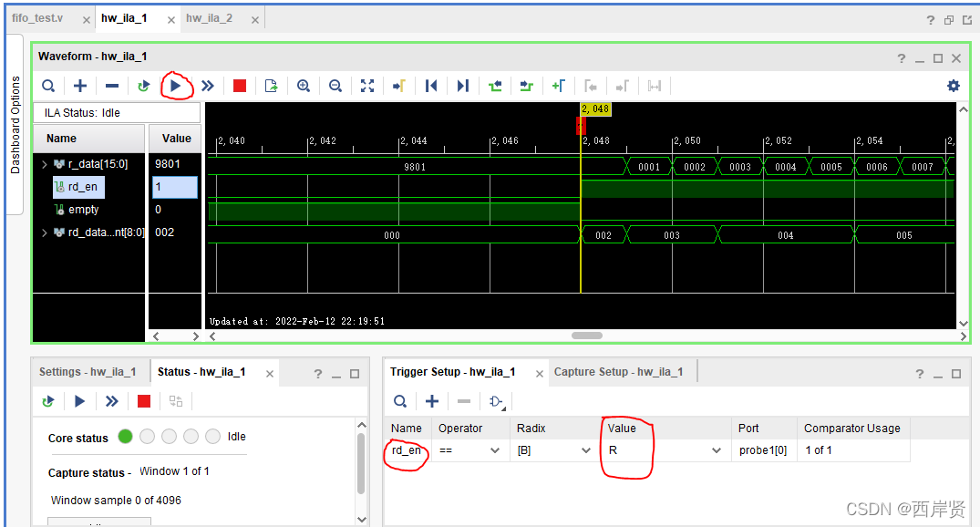The width and height of the screenshot is (980, 527).
Task: Zoom out of the waveform
Action: 335,87
